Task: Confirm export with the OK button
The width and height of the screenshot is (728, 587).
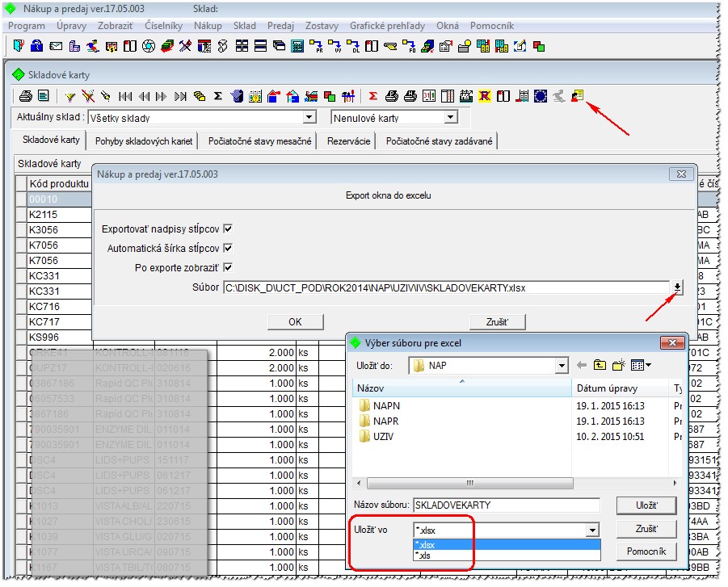Action: pos(295,321)
